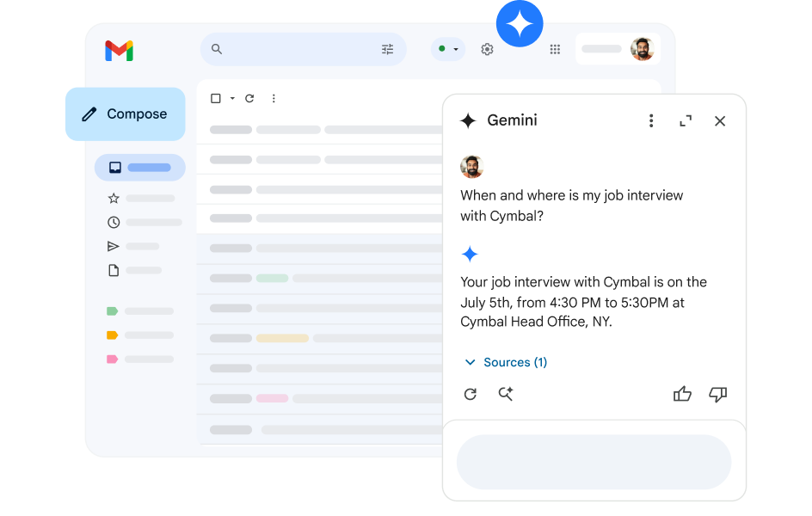Click the Gmail search bar
The height and width of the screenshot is (516, 812).
click(x=303, y=49)
